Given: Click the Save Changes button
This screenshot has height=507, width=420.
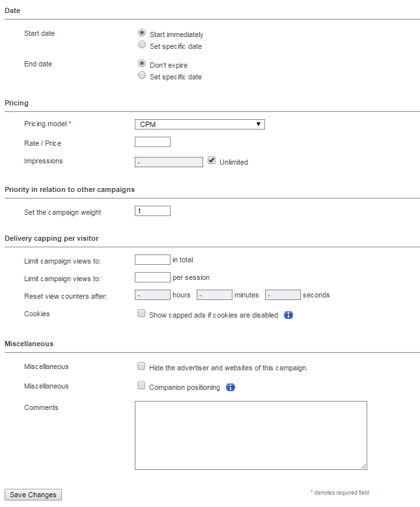Looking at the screenshot, I should tap(33, 495).
